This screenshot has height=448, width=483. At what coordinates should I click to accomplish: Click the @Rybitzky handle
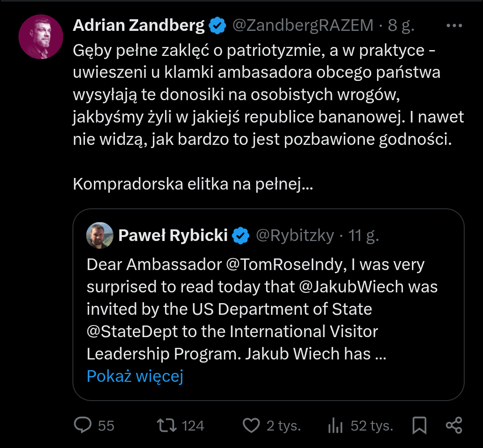click(295, 235)
